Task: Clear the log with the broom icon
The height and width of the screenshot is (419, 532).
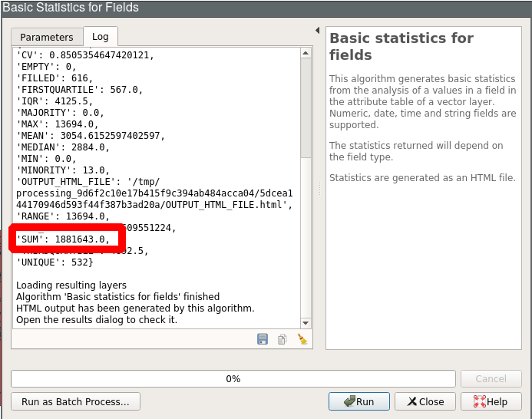Action: point(302,339)
